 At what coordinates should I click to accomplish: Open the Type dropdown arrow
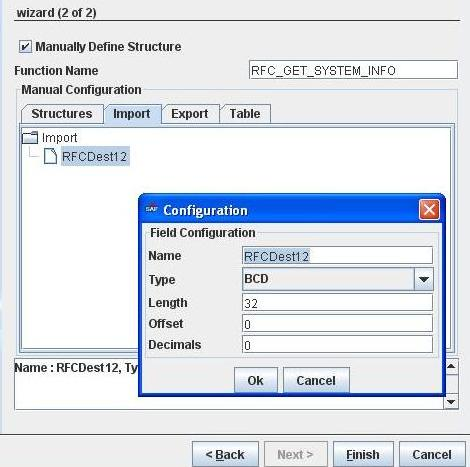click(x=424, y=279)
